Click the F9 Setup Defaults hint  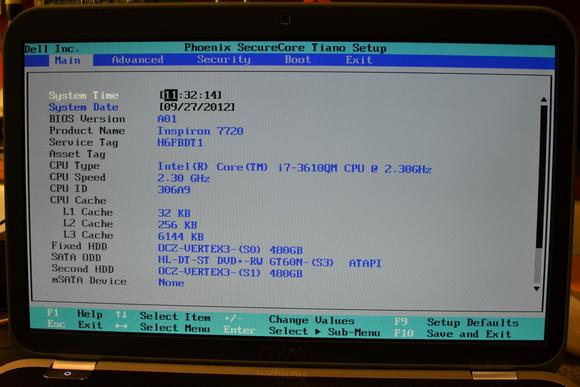[x=456, y=322]
